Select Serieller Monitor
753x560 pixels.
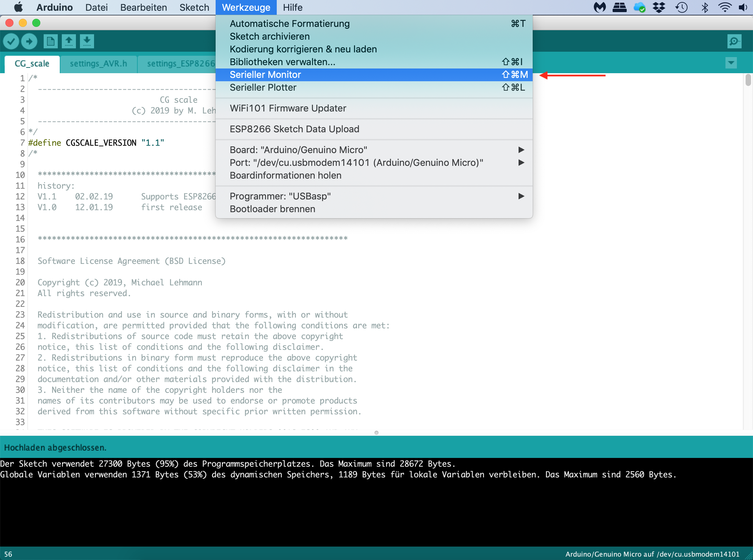coord(374,75)
